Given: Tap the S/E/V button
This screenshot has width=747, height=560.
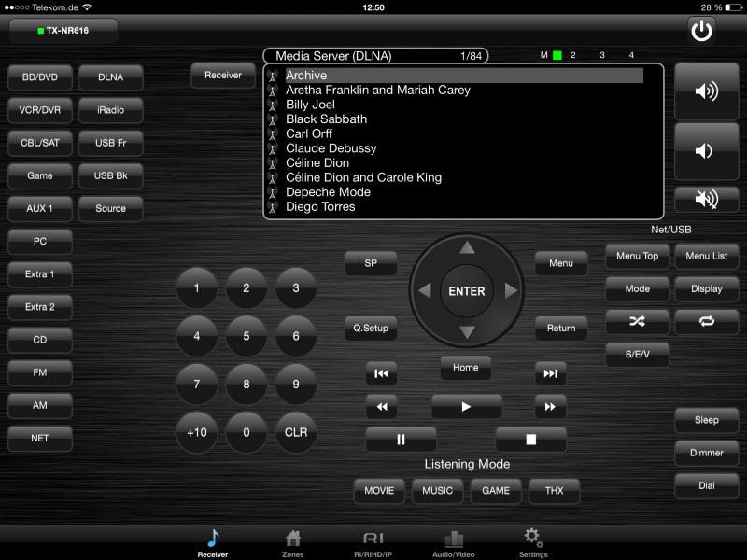Looking at the screenshot, I should click(638, 355).
